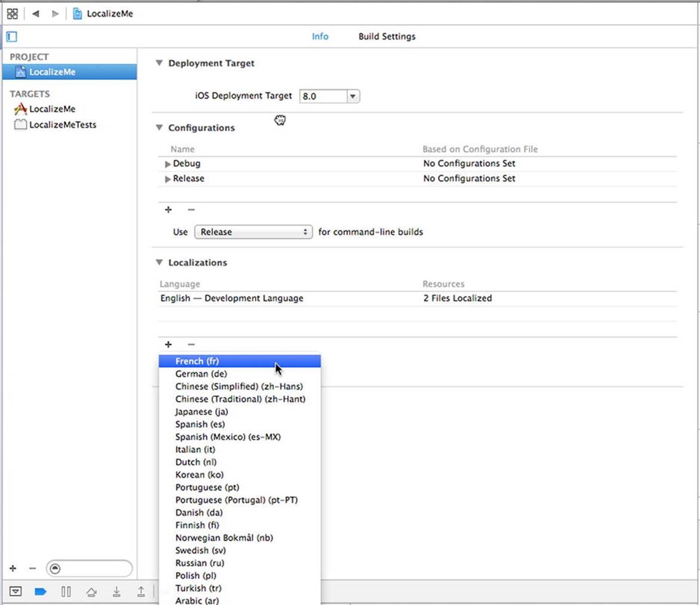This screenshot has height=605, width=700.
Task: Choose Chinese (Simplified) (zh-Hans)
Action: click(240, 386)
